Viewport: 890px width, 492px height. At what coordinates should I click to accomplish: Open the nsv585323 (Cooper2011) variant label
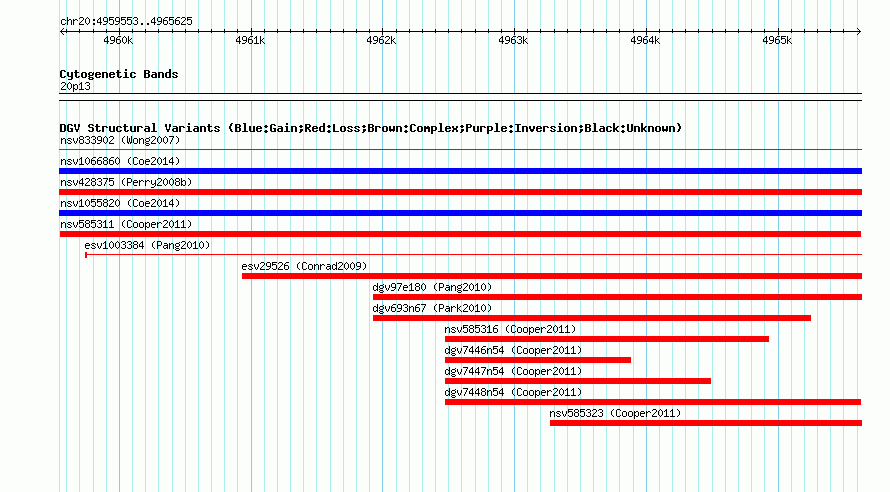coord(615,413)
